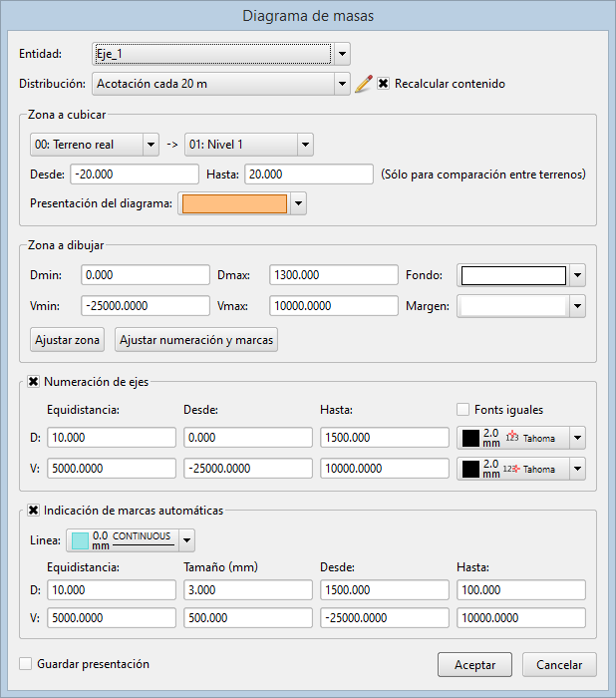Confirm with the Aceptar button
Screen dimensions: 616x698
click(x=474, y=665)
